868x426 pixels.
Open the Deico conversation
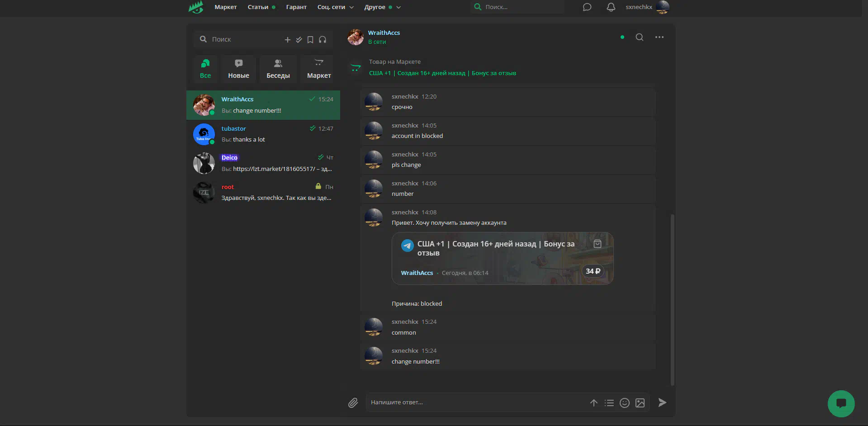pos(263,163)
